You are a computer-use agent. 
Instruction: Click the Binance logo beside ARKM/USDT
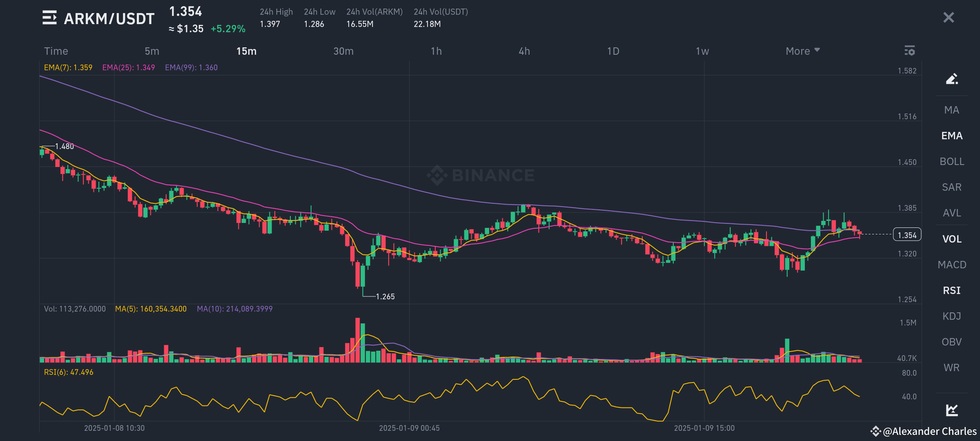pyautogui.click(x=49, y=18)
